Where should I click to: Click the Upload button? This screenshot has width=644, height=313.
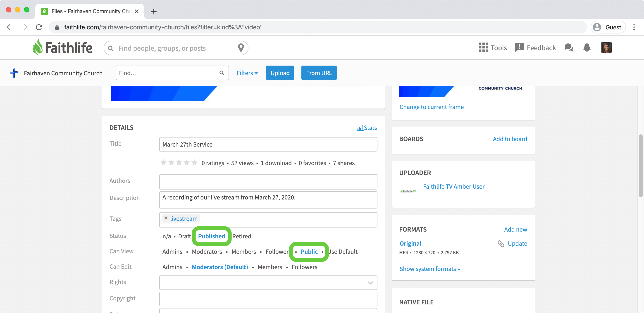280,73
